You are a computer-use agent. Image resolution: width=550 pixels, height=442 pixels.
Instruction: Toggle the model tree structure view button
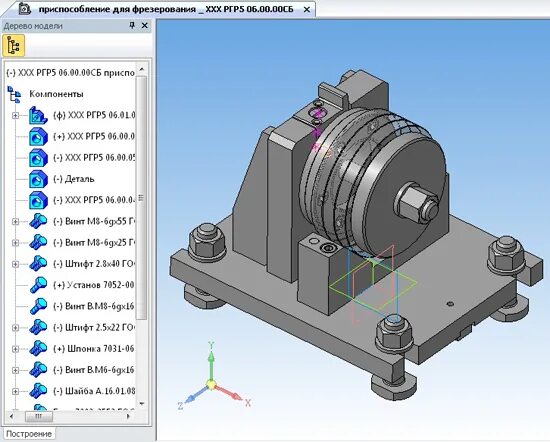coord(13,46)
